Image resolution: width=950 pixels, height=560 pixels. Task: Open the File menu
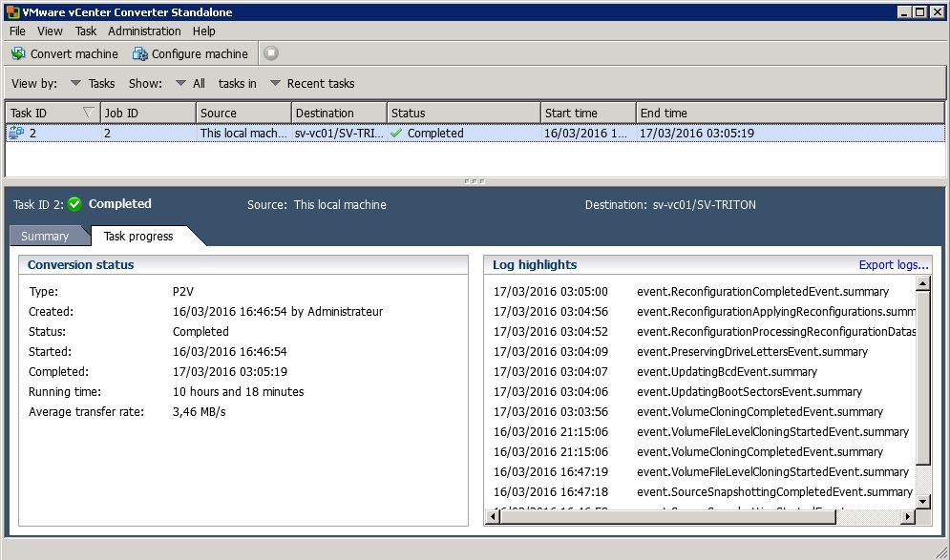17,31
